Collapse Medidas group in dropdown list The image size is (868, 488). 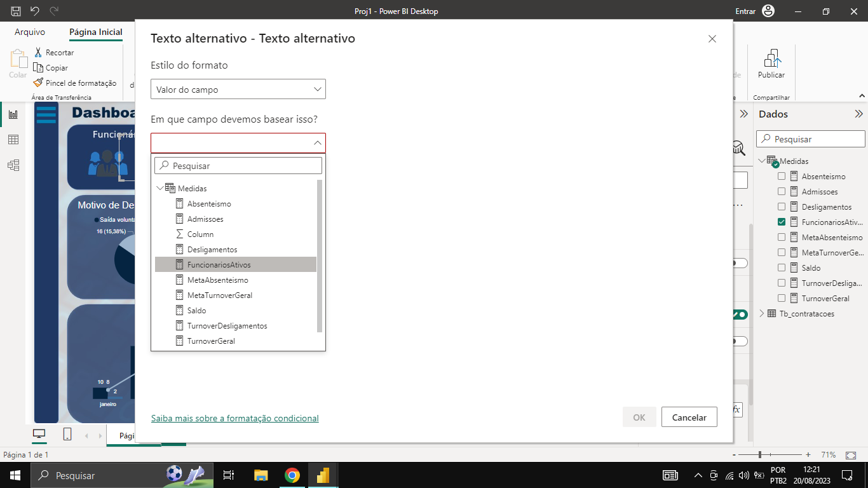pyautogui.click(x=159, y=188)
